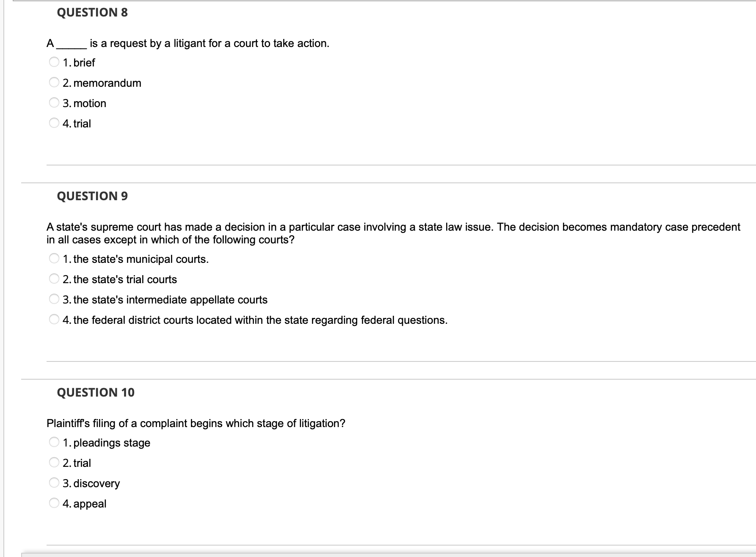Pick "4. appeal" in Question 10
The width and height of the screenshot is (756, 557).
(53, 503)
